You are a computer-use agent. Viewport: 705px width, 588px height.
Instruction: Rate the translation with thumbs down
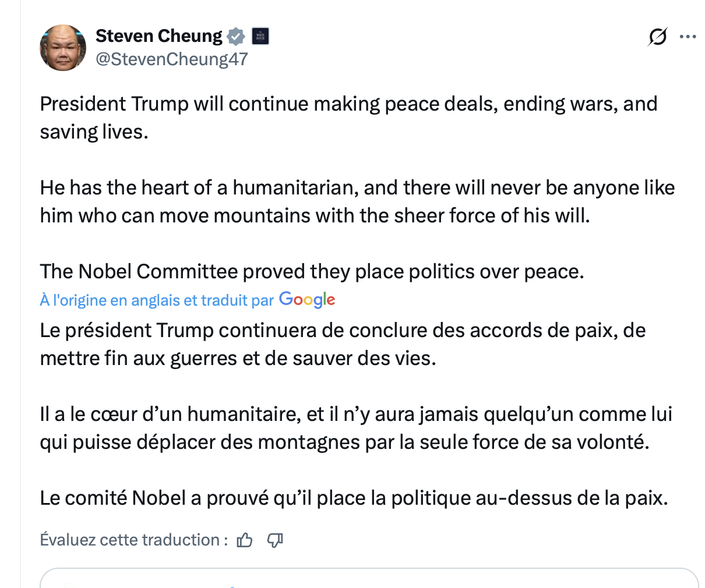[x=274, y=540]
